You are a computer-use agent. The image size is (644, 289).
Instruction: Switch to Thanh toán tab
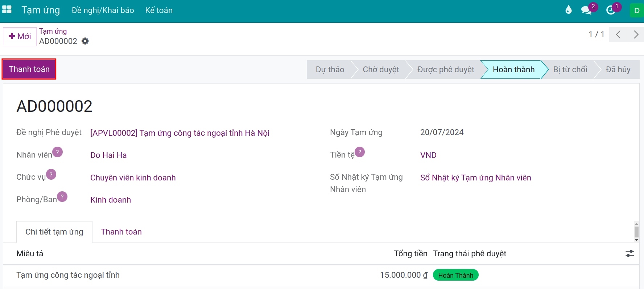point(121,232)
